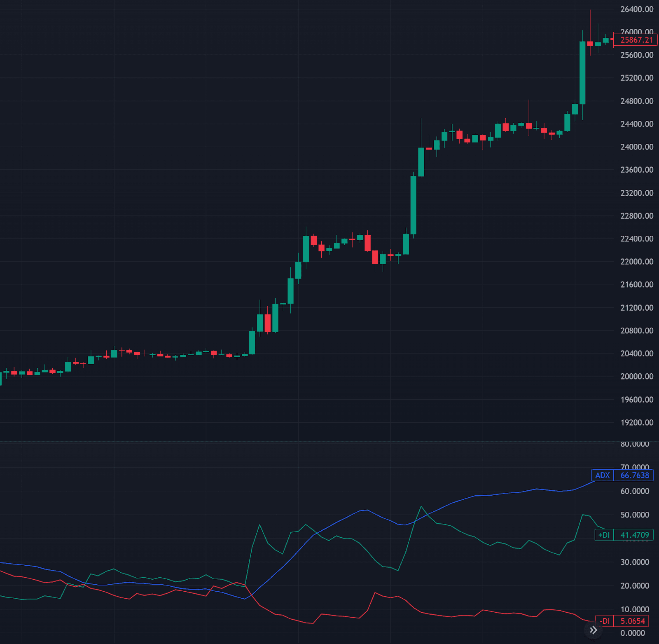Click the 60.0000 indicator axis label
The height and width of the screenshot is (644, 659).
[x=635, y=491]
